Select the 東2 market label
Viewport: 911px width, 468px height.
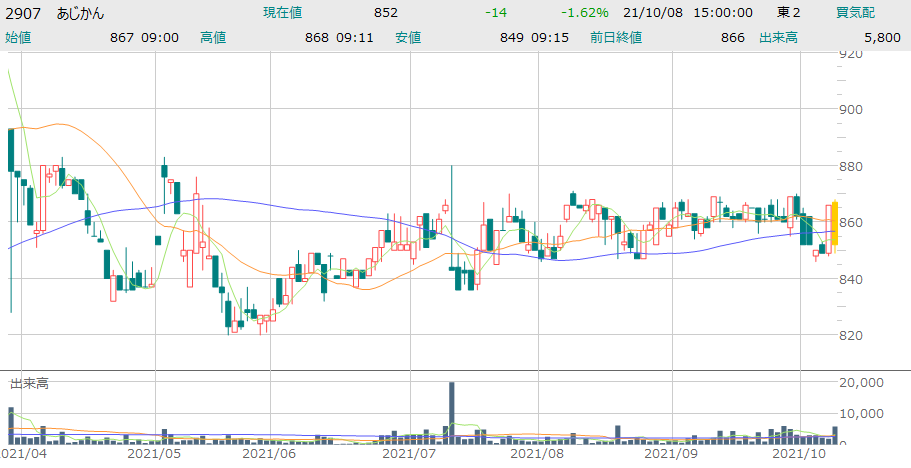click(x=790, y=13)
